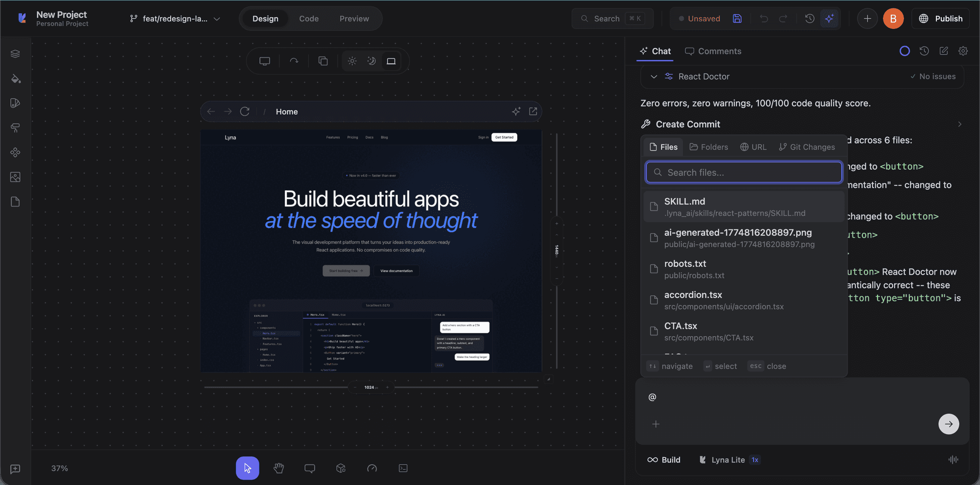Switch the preview to light mode sun toggle
Image resolution: width=980 pixels, height=485 pixels.
[x=352, y=61]
